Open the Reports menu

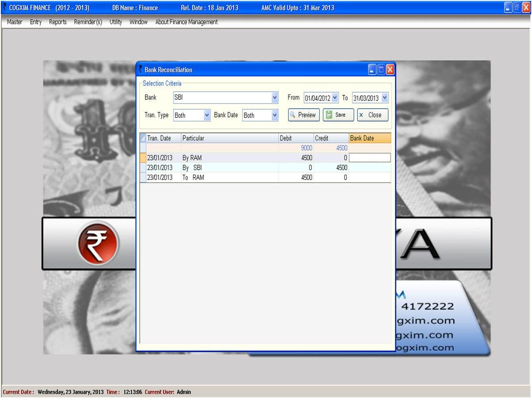click(x=58, y=22)
